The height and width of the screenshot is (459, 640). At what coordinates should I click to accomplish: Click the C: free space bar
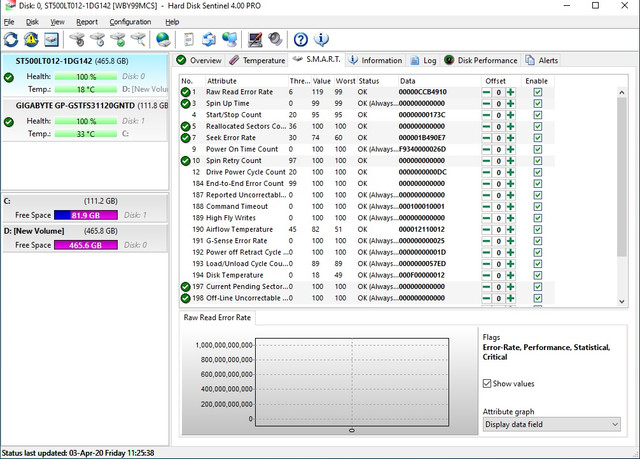86,215
